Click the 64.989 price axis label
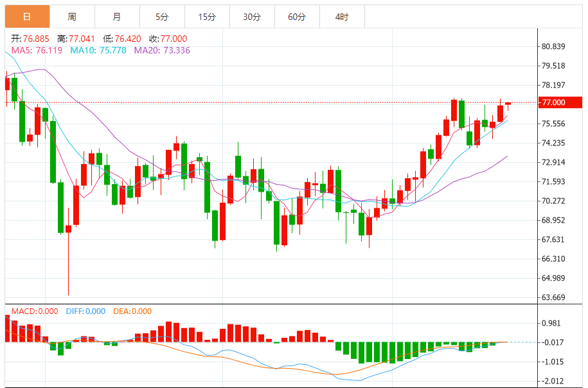The height and width of the screenshot is (388, 588). click(x=553, y=279)
